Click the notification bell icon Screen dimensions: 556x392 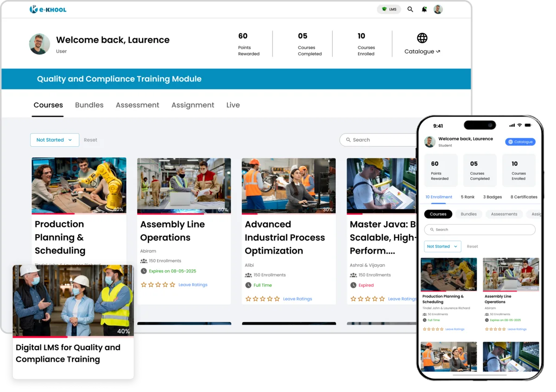pos(424,9)
